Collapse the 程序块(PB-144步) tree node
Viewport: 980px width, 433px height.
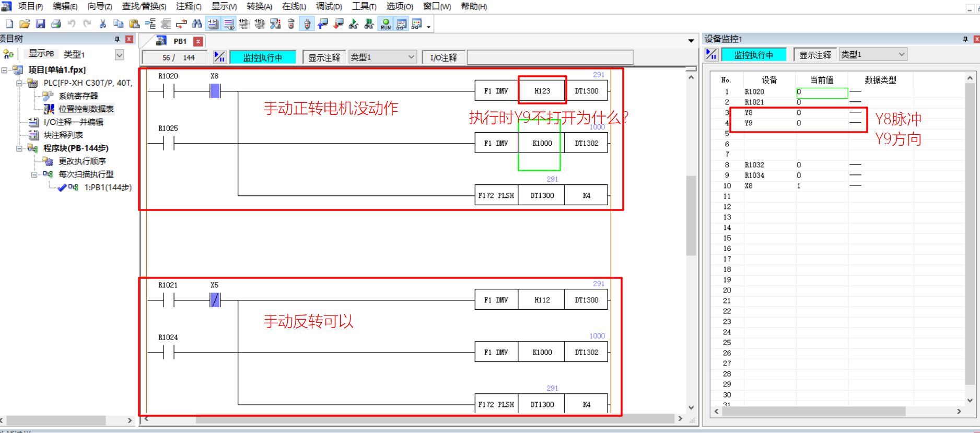19,148
